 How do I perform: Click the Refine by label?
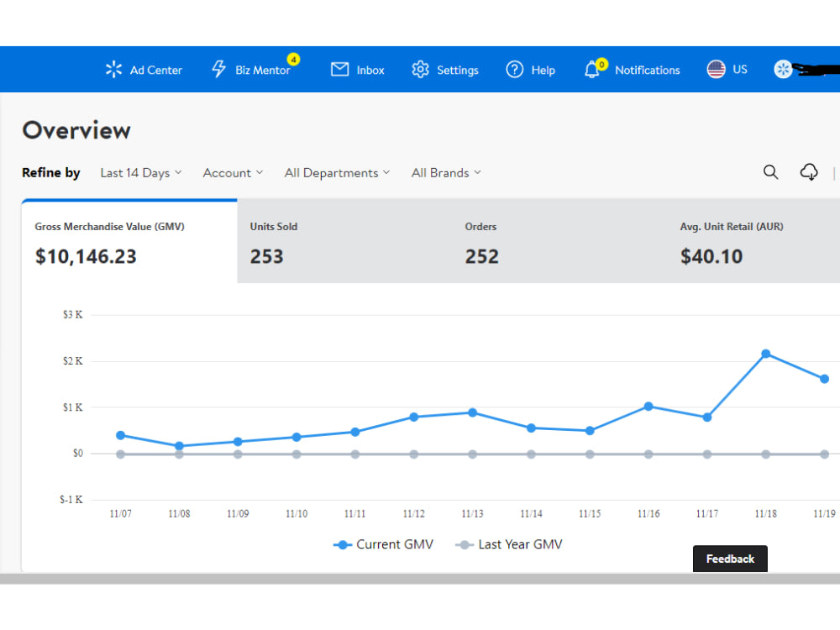point(51,172)
